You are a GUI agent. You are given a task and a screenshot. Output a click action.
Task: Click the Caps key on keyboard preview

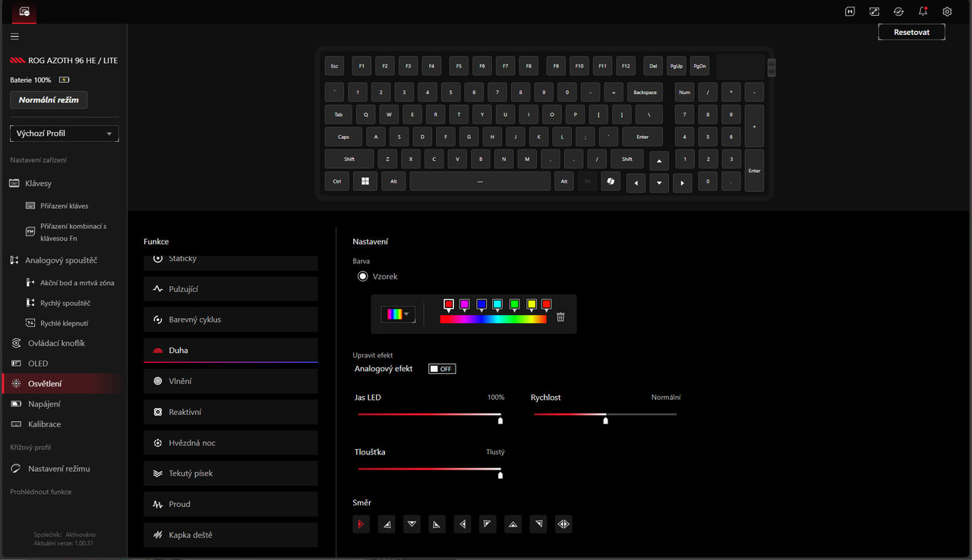click(x=343, y=137)
